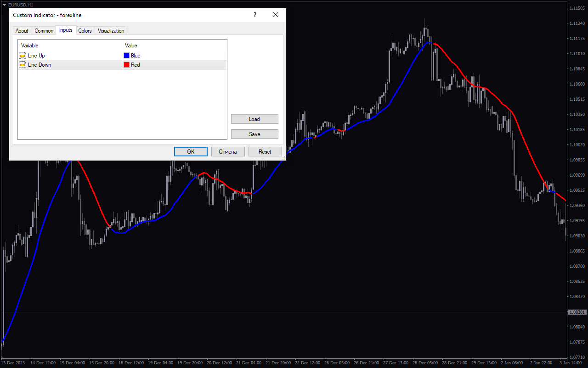This screenshot has height=368, width=588.
Task: Save inputs with the Save button
Action: click(254, 134)
